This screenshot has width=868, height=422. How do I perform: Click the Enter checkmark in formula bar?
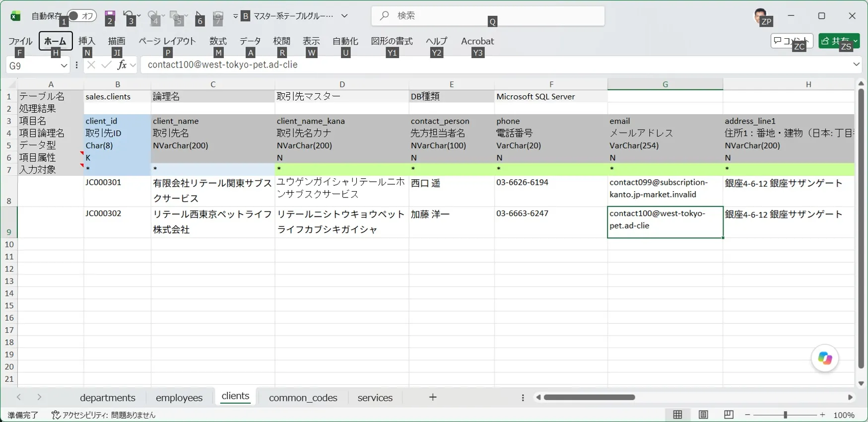point(106,65)
